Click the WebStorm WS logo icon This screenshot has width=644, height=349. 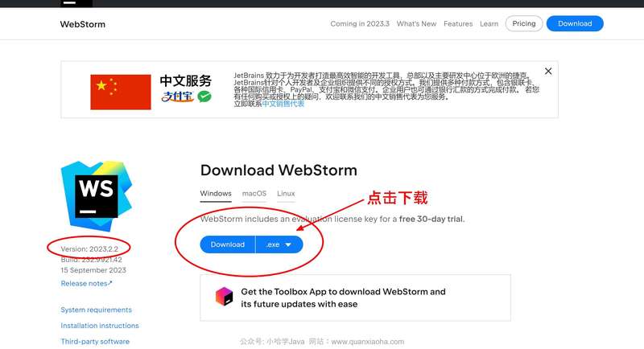(x=97, y=196)
